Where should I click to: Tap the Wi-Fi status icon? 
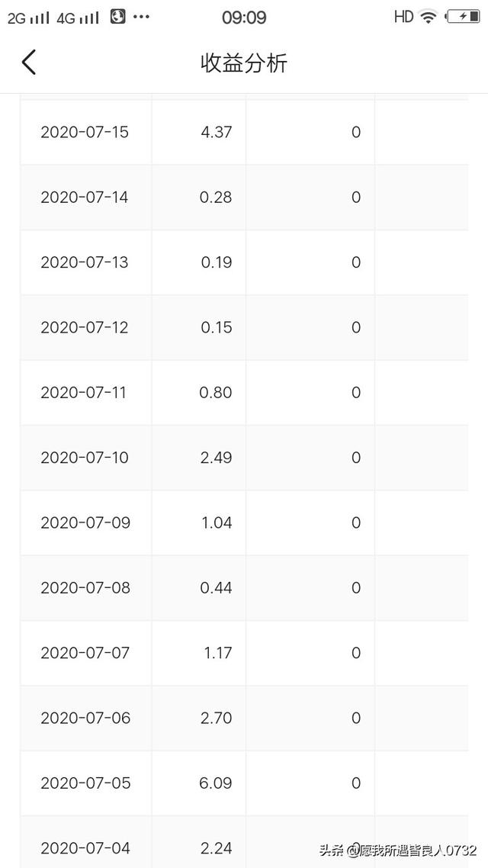[x=428, y=17]
